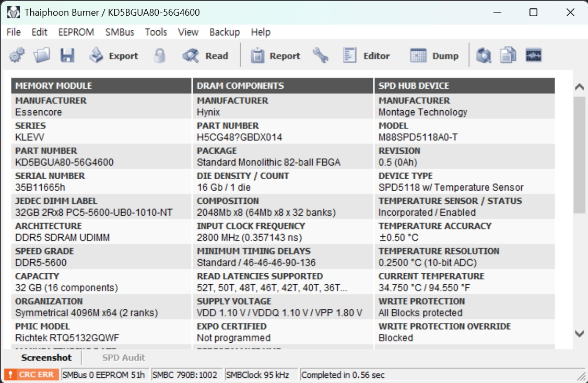Open the EEPROM menu
The width and height of the screenshot is (588, 383).
click(76, 32)
